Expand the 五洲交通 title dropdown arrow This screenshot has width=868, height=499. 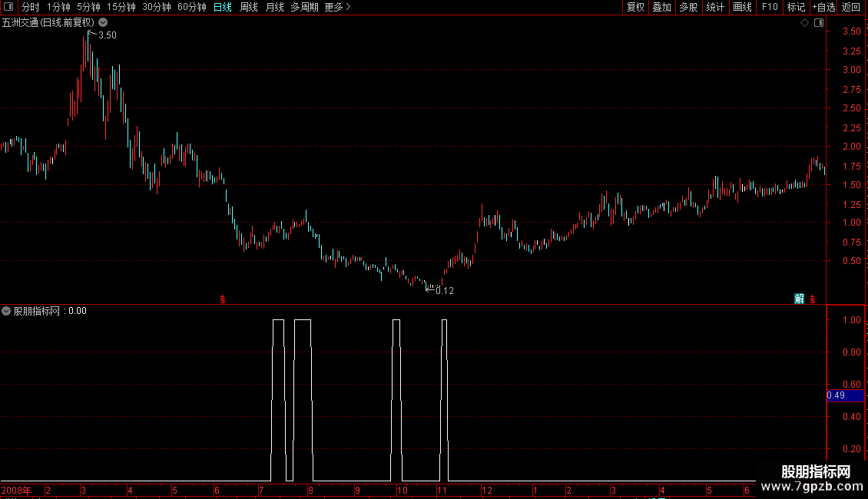click(103, 23)
